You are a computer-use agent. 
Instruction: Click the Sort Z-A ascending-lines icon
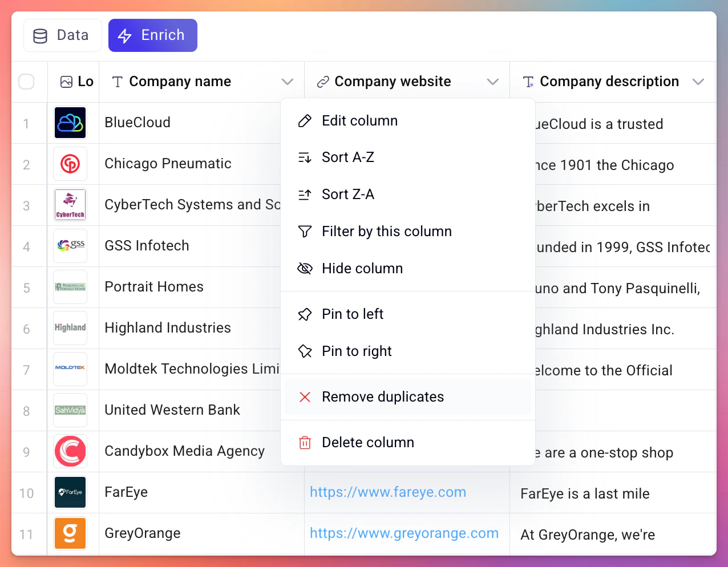coord(305,195)
